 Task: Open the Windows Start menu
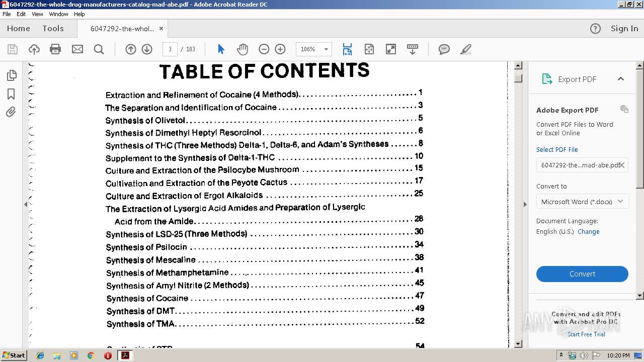(x=14, y=355)
